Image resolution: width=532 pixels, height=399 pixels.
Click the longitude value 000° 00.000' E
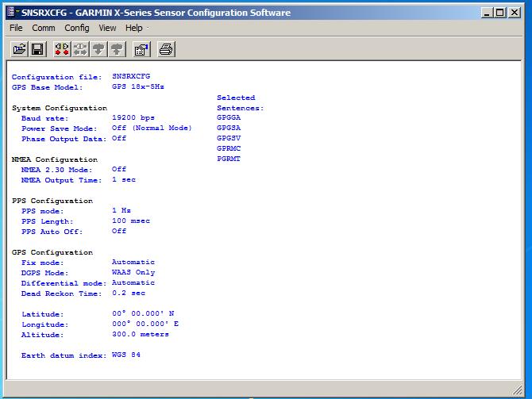(x=145, y=324)
